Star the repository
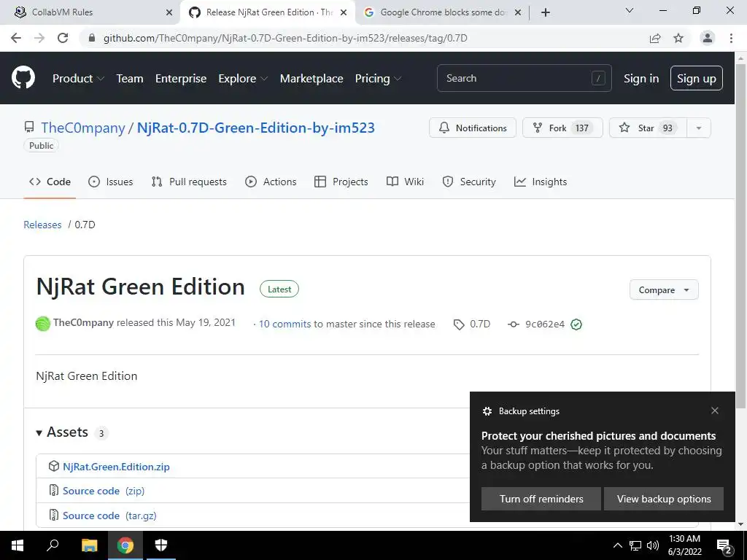 pos(648,128)
